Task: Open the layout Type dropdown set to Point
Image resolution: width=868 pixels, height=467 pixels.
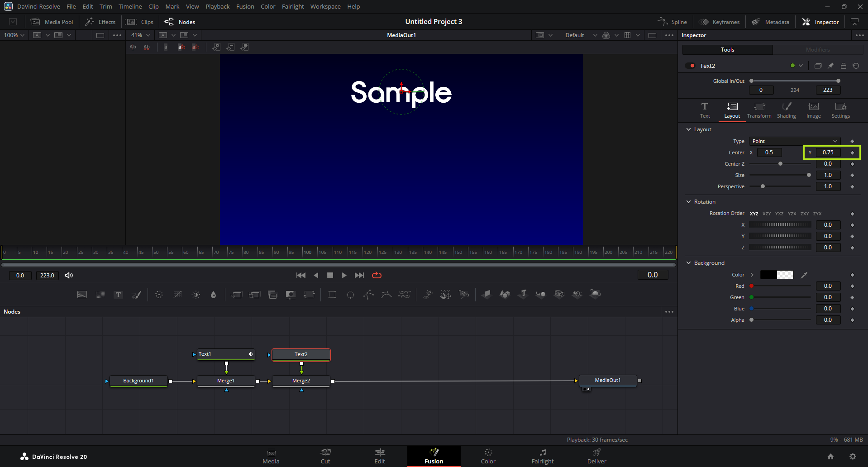Action: [x=794, y=141]
